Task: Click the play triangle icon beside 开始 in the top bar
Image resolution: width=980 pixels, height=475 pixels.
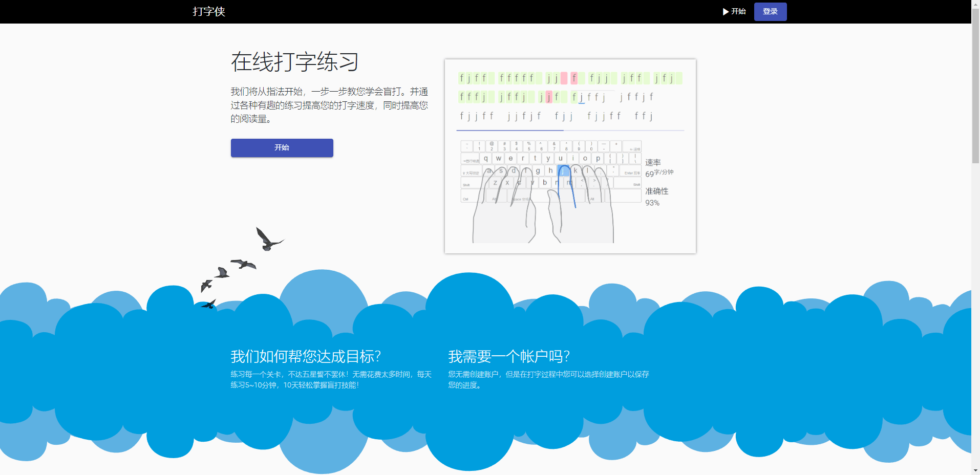Action: (726, 11)
